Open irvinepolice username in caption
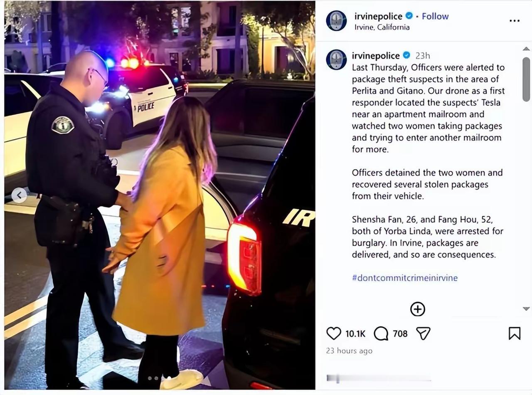Screen dimensions: 532x395 tap(376, 56)
